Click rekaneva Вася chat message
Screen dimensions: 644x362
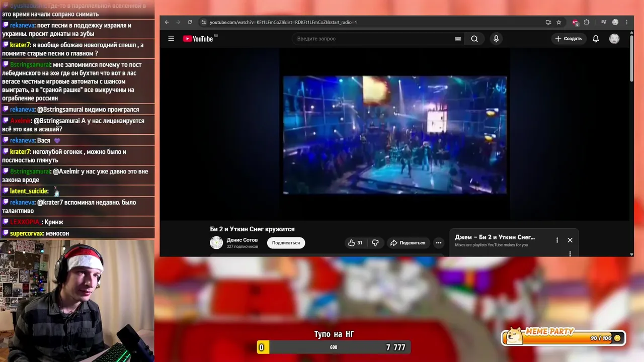tap(77, 140)
